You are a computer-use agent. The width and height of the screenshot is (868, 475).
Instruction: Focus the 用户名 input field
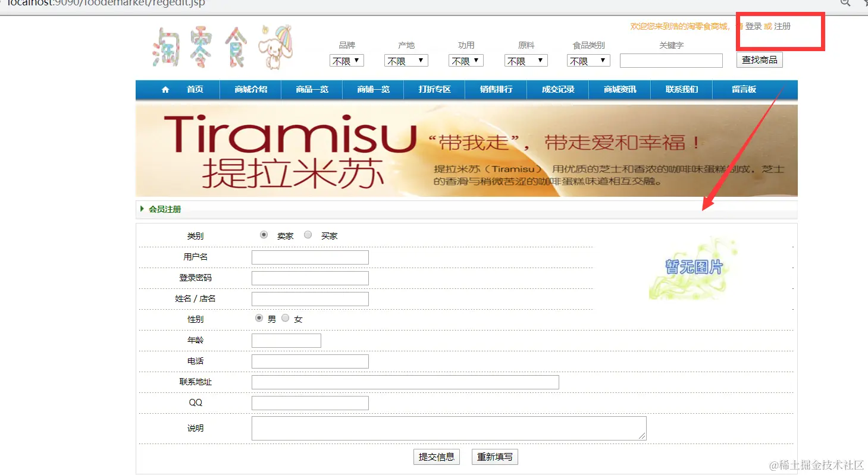tap(310, 257)
